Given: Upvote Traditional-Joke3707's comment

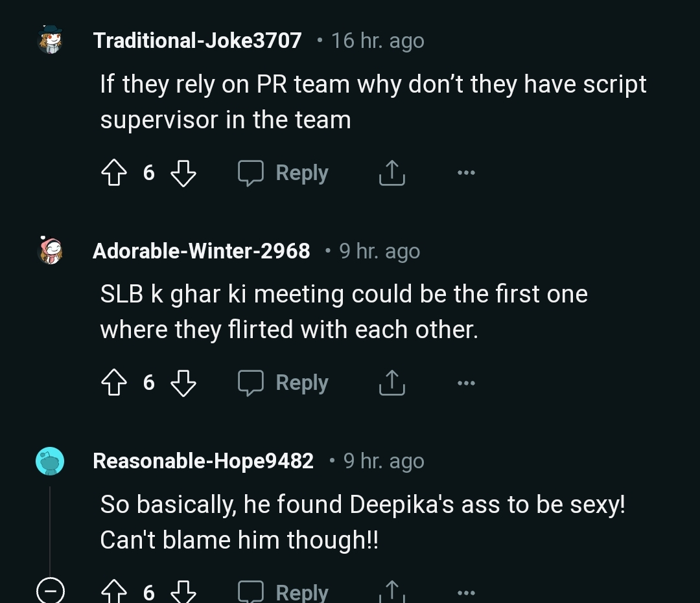Looking at the screenshot, I should coord(114,173).
